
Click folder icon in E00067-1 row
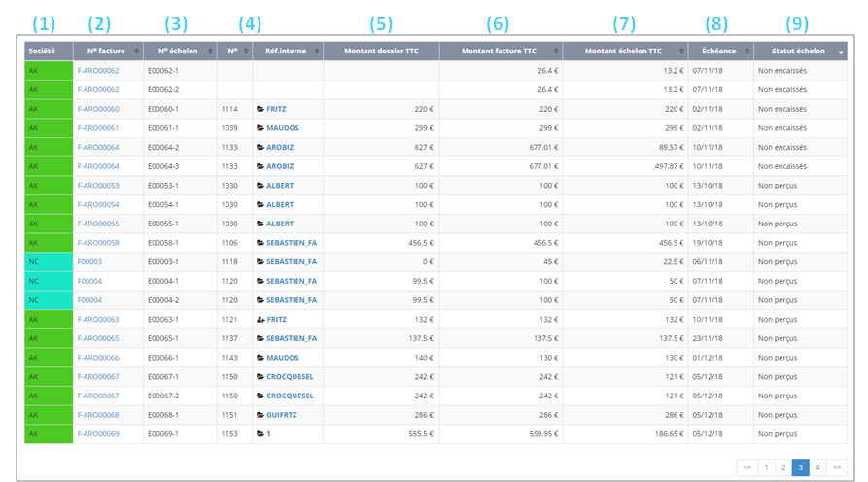point(260,377)
